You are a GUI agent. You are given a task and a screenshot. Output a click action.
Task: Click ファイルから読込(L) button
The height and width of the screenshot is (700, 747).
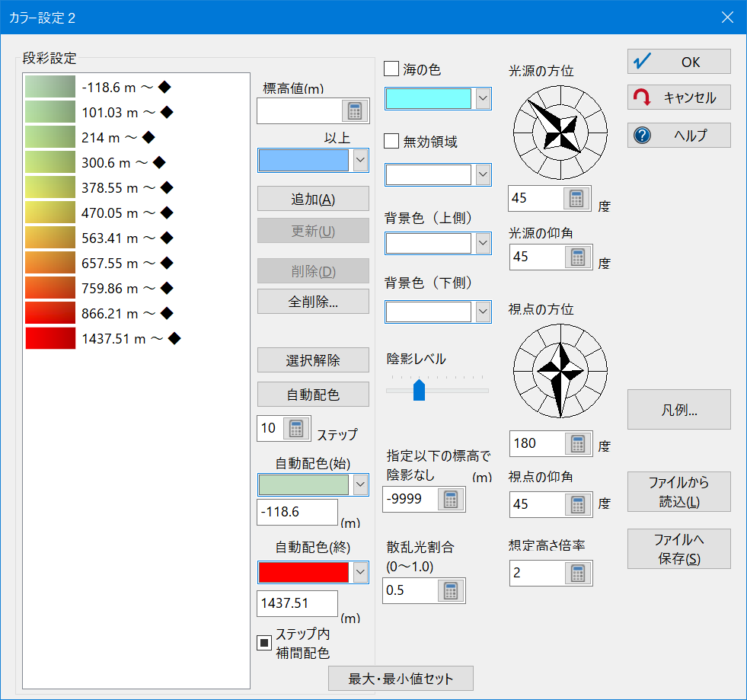[679, 492]
